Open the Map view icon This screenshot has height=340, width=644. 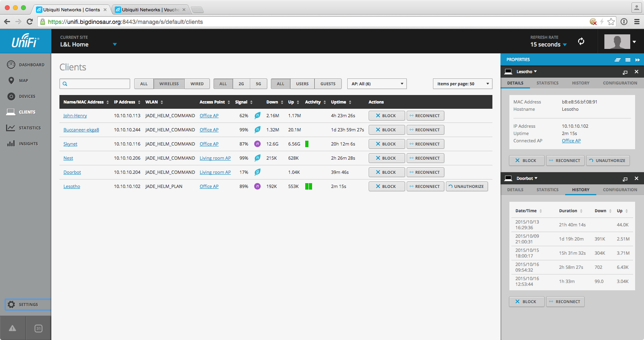coord(11,80)
